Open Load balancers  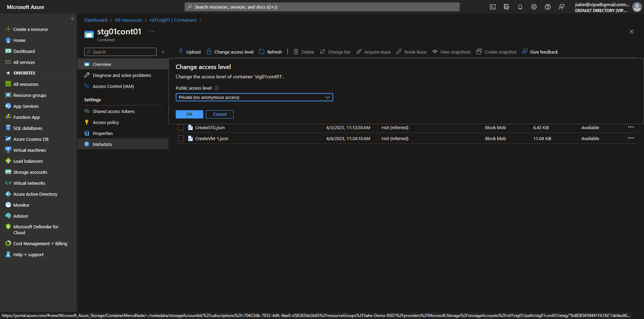(39, 161)
